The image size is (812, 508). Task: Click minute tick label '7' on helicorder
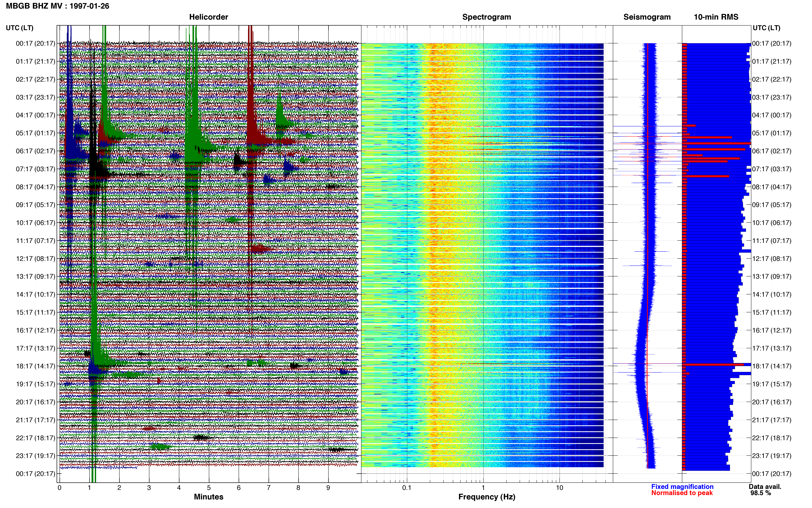coord(269,488)
